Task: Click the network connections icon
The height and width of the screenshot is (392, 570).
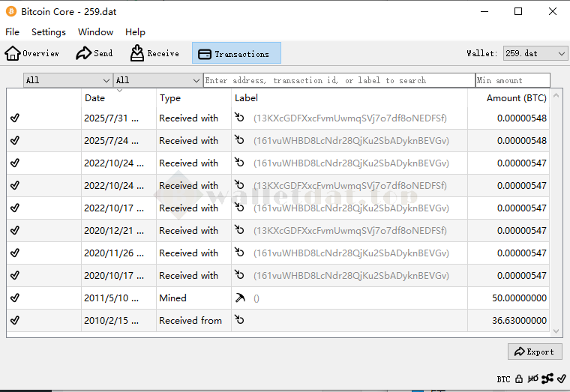Action: pos(547,379)
